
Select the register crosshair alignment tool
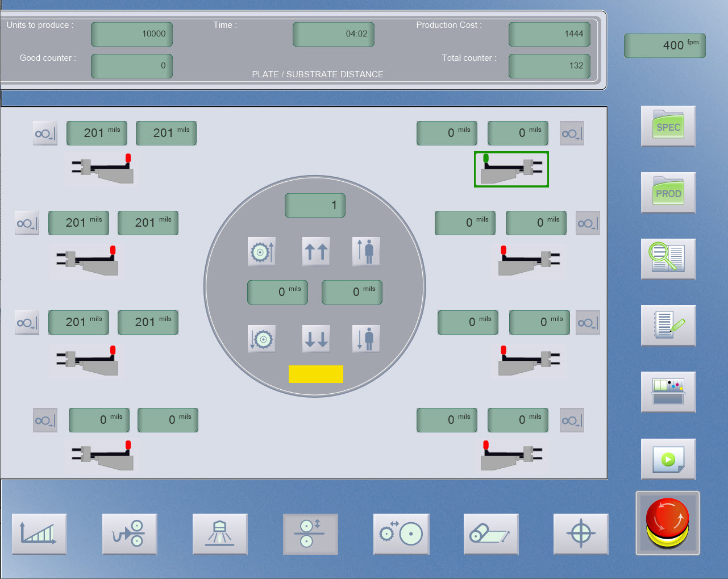(581, 534)
